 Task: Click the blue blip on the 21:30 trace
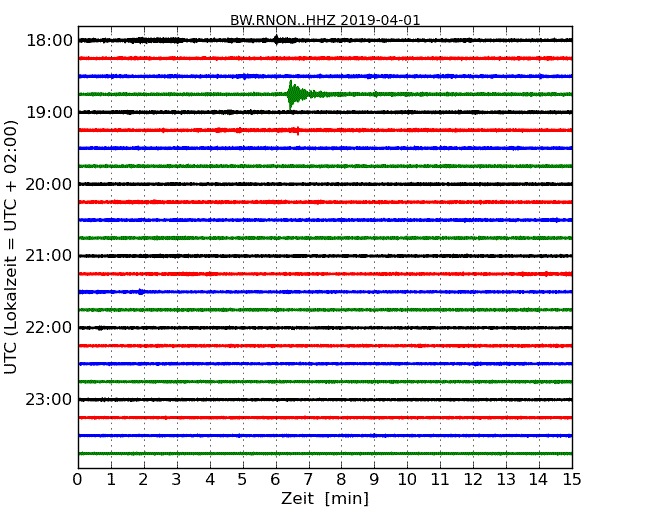click(141, 292)
